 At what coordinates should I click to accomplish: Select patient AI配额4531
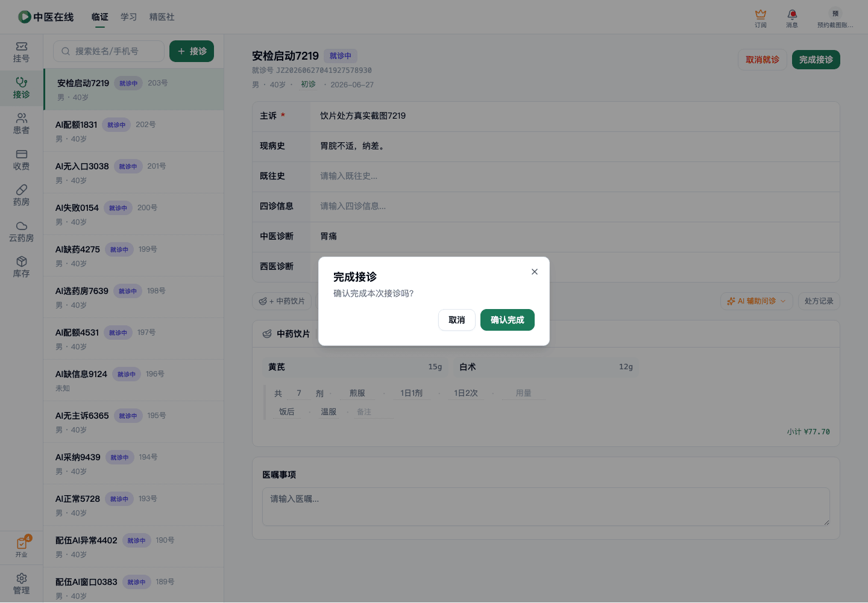tap(134, 339)
